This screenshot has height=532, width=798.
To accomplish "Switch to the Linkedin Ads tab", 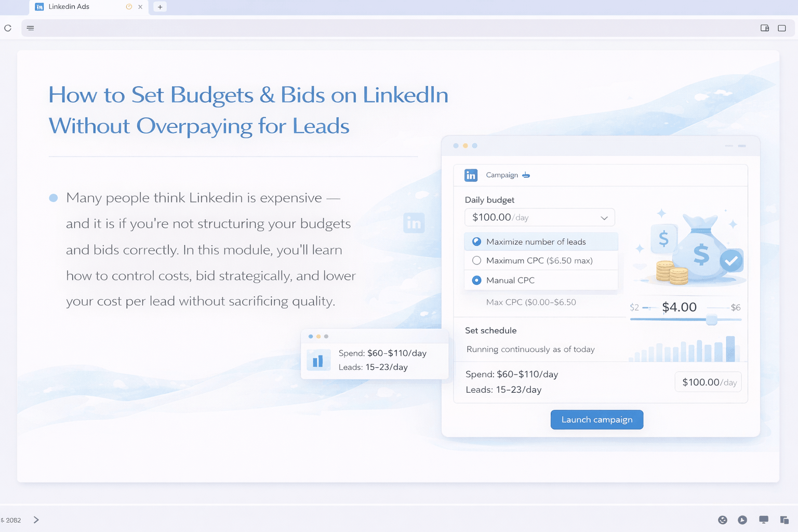I will pos(69,7).
